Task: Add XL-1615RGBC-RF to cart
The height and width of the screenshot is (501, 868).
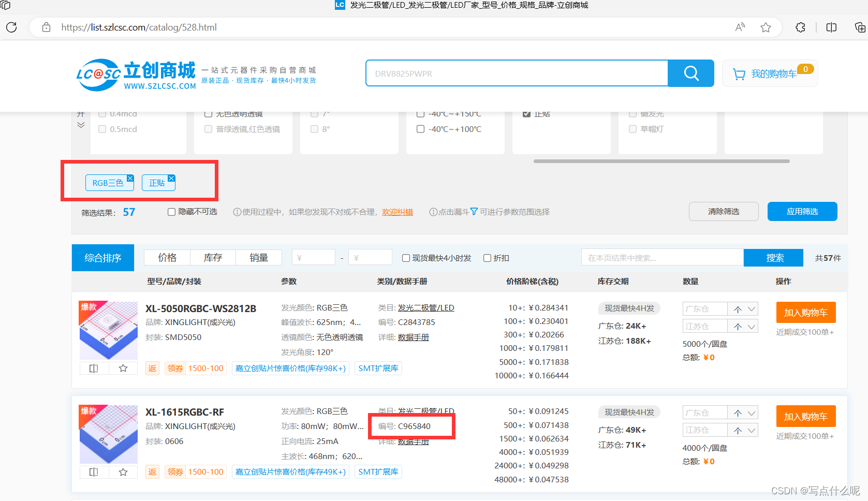Action: (806, 417)
